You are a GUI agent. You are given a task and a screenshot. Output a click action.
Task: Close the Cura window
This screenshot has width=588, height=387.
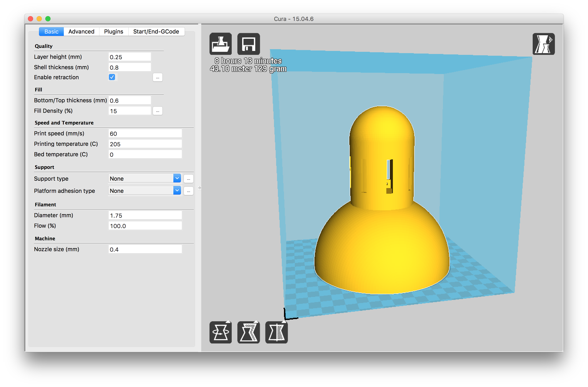(31, 19)
